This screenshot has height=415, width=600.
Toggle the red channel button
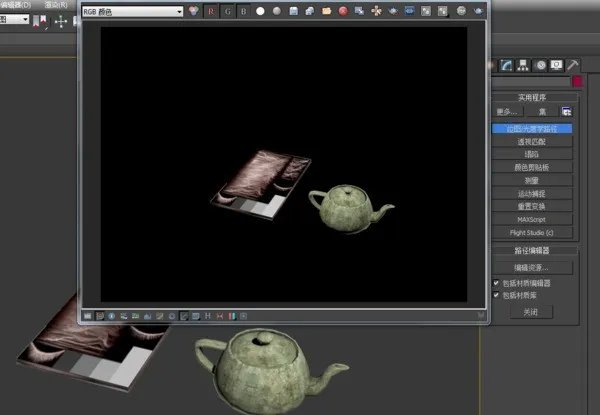click(x=212, y=11)
